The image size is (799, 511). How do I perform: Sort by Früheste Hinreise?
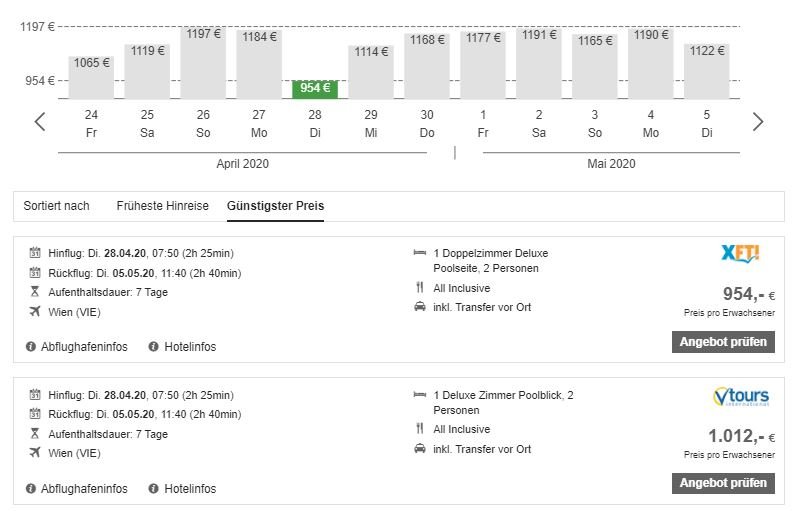(163, 206)
